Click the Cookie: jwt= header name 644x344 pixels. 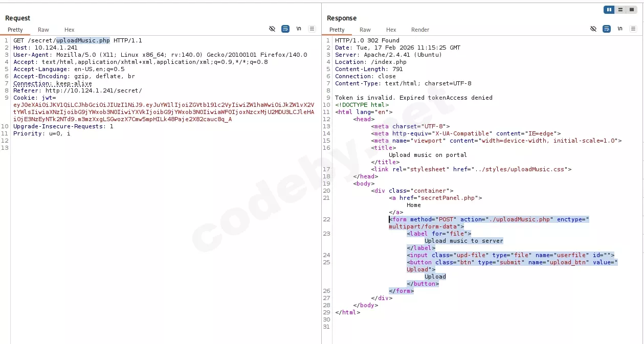tap(35, 98)
